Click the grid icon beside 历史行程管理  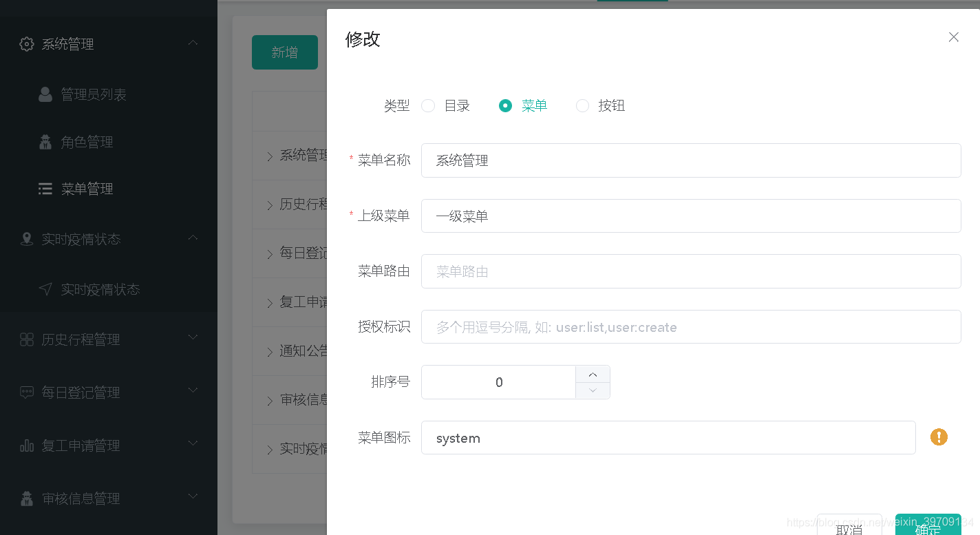click(x=27, y=339)
